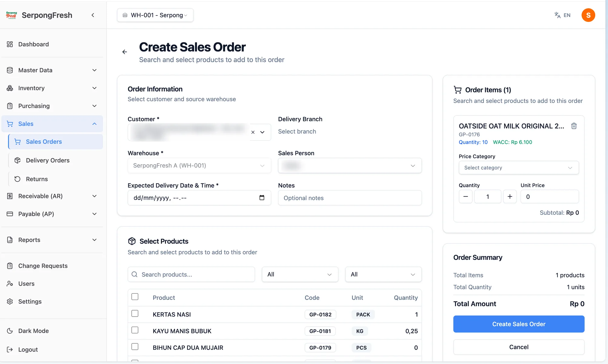608x364 pixels.
Task: Switch language via the EN label
Action: point(567,15)
